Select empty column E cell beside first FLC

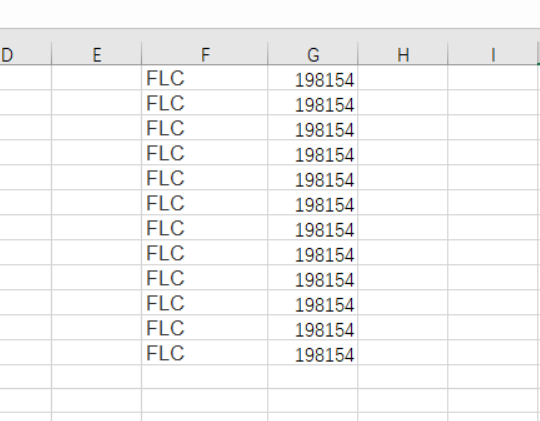(x=96, y=78)
